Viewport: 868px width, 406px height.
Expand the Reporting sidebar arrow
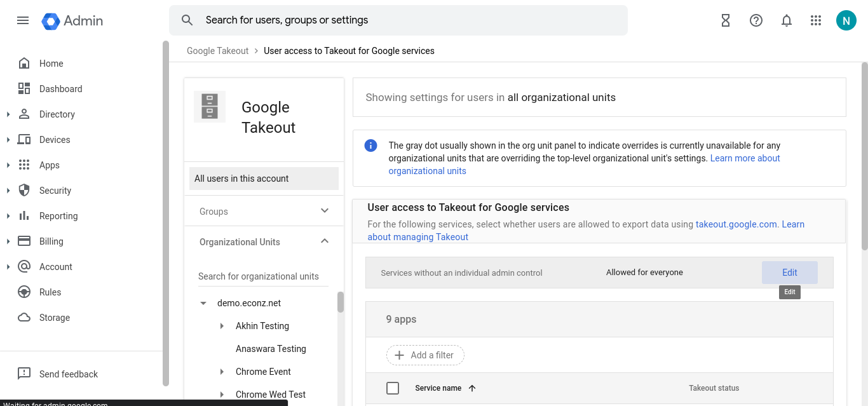8,216
